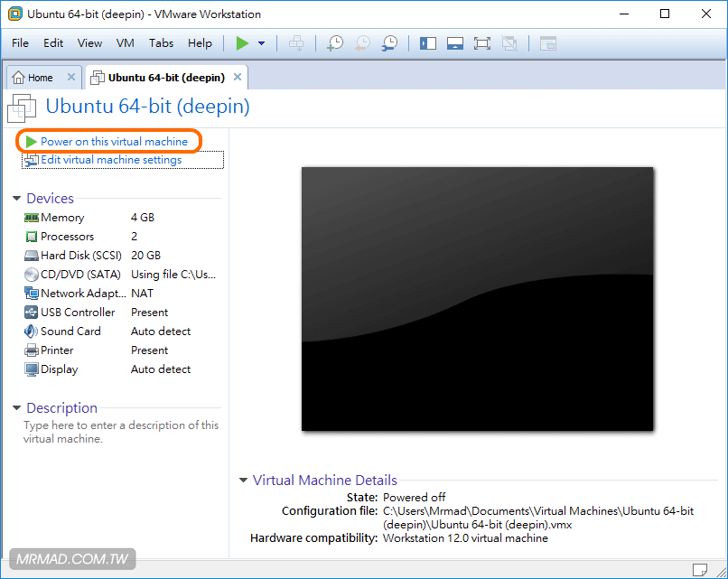This screenshot has height=579, width=728.
Task: Collapse the Virtual Machine Details section
Action: point(244,481)
